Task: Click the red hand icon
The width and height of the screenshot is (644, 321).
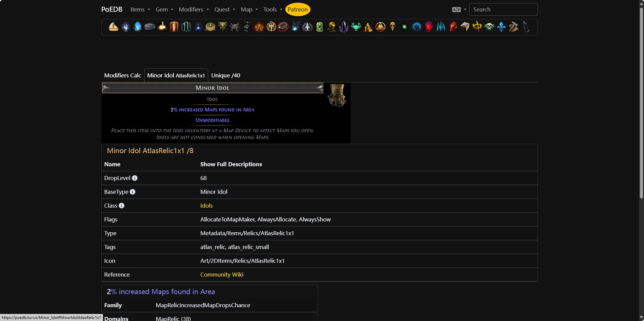Action: coord(429,27)
